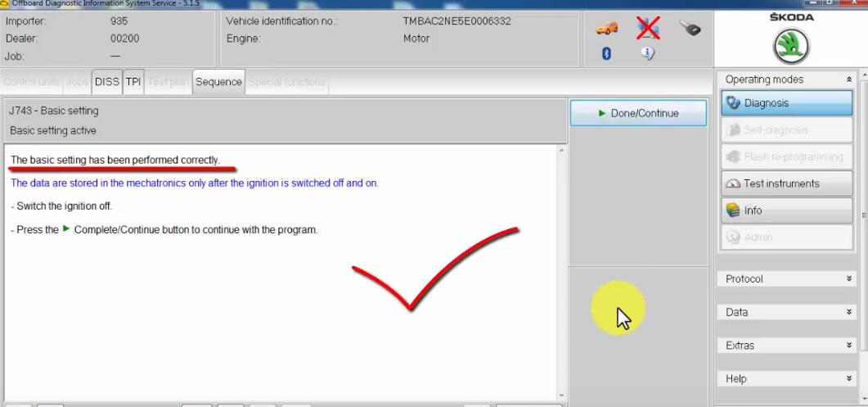The width and height of the screenshot is (868, 407).
Task: Open the Control units tab
Action: tap(32, 82)
